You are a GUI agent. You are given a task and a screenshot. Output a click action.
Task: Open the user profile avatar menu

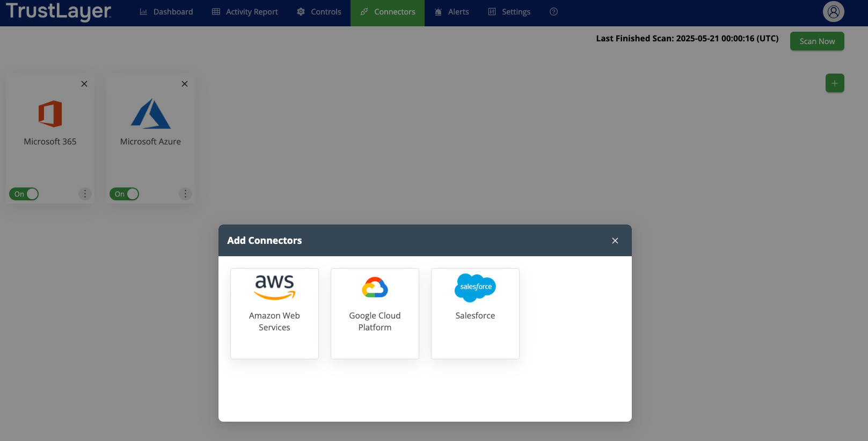tap(833, 11)
